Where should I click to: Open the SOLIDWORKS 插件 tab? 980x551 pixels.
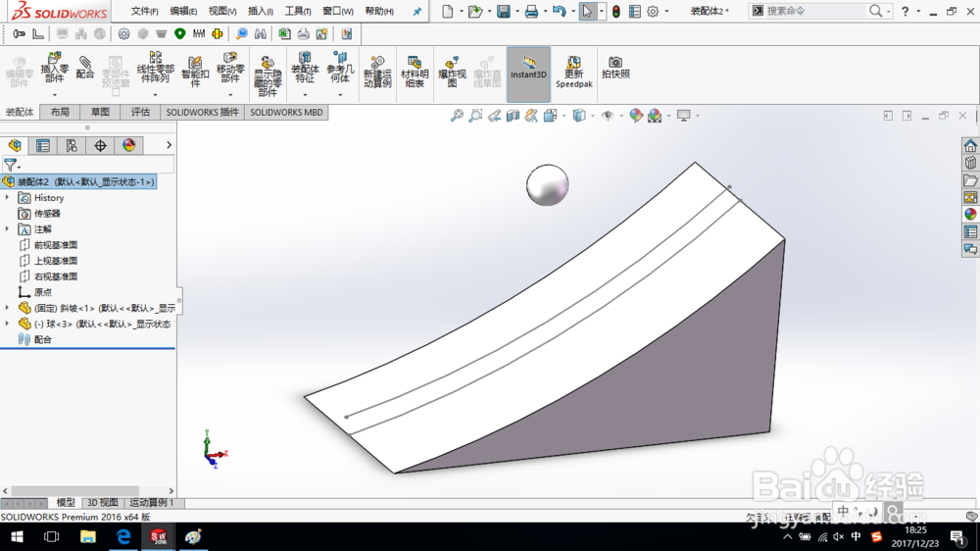pos(202,112)
